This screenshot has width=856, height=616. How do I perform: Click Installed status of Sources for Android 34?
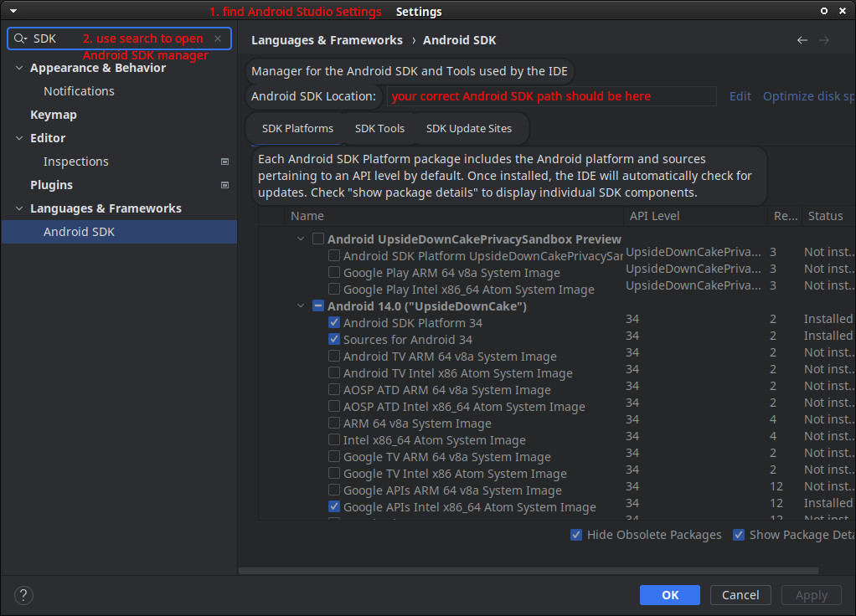tap(828, 336)
